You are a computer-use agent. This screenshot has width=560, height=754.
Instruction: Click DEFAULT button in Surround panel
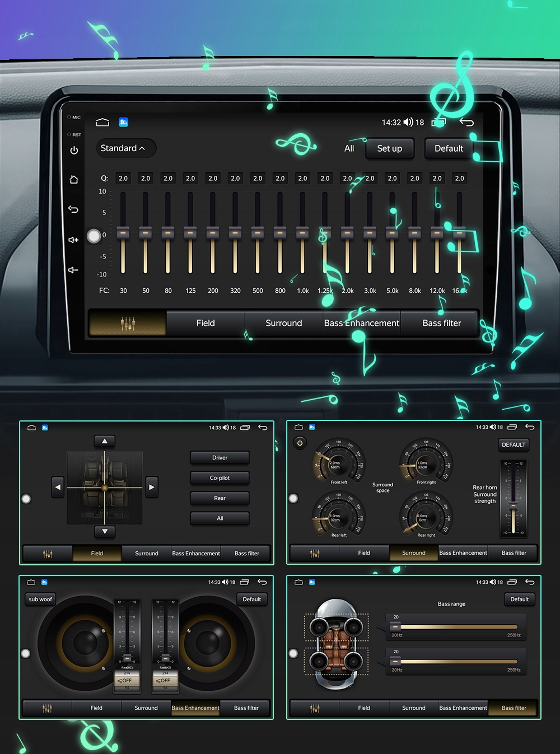pyautogui.click(x=514, y=445)
